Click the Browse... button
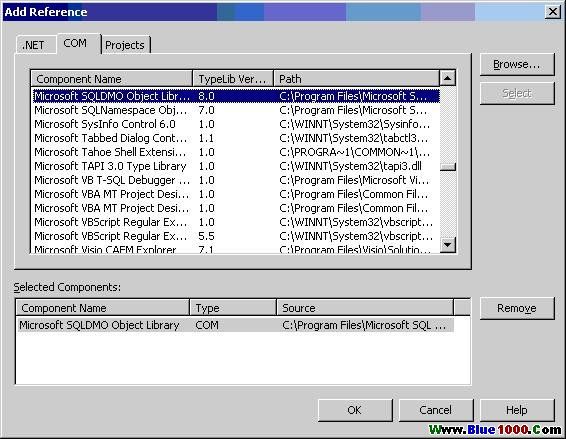 [x=517, y=64]
